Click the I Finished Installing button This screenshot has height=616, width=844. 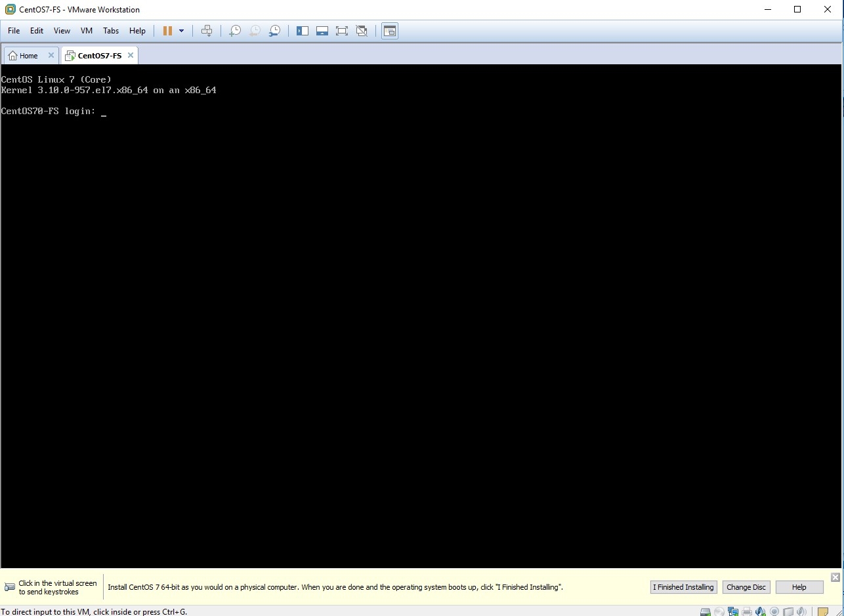[x=683, y=587]
